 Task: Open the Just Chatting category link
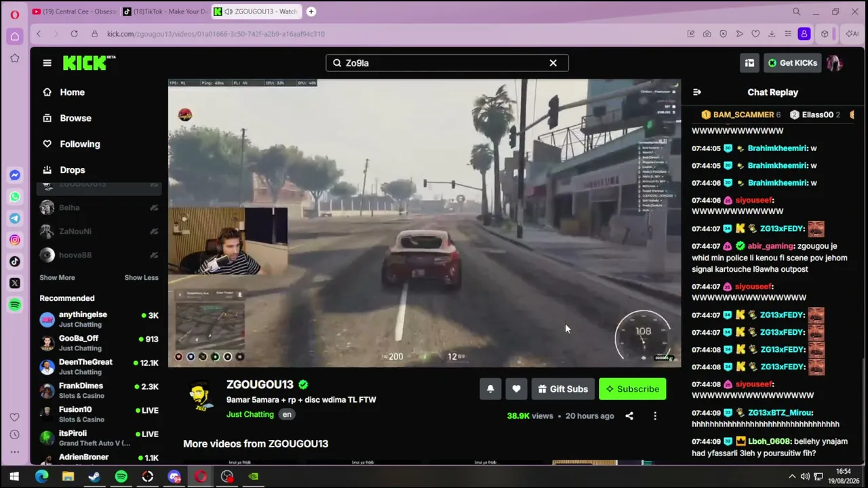[250, 414]
